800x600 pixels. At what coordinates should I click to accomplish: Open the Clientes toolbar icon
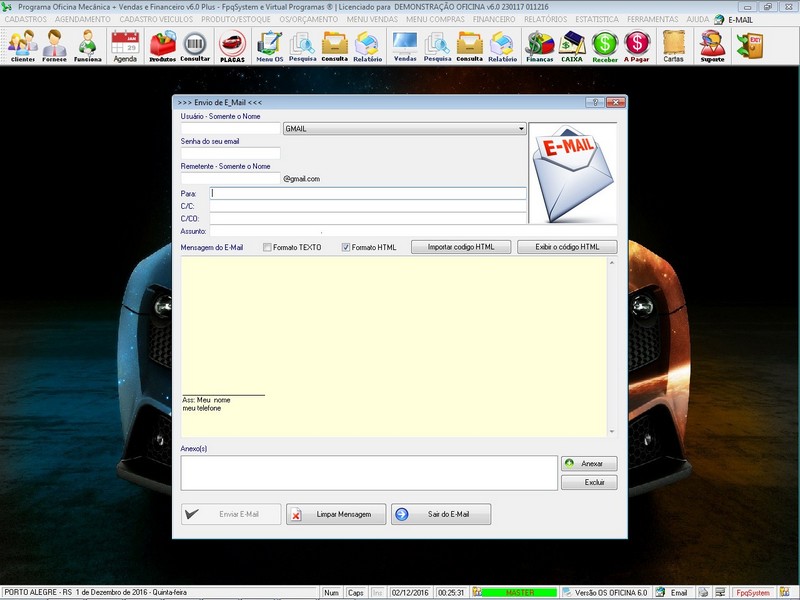(x=22, y=45)
